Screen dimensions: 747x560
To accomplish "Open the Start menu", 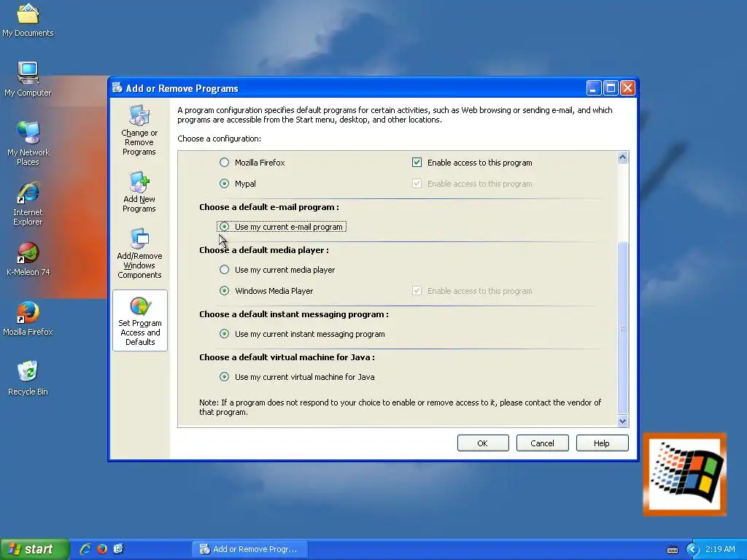I will (34, 549).
